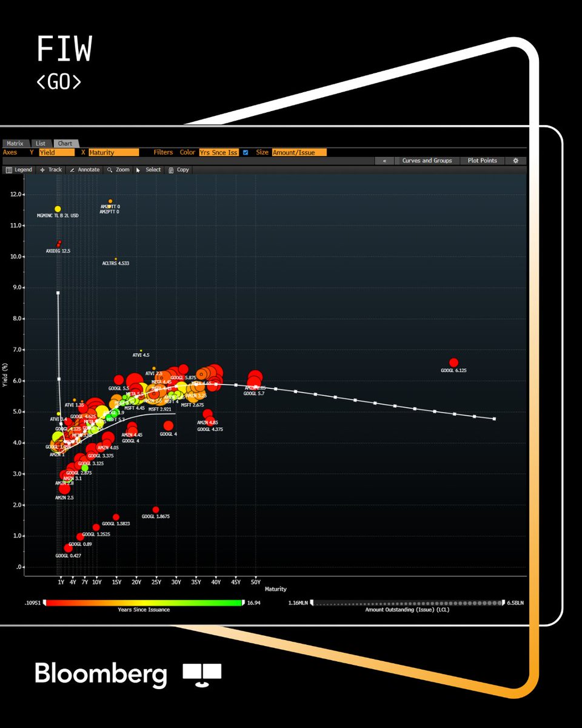Click the 12.0 yield axis label
The height and width of the screenshot is (728, 582).
(17, 195)
